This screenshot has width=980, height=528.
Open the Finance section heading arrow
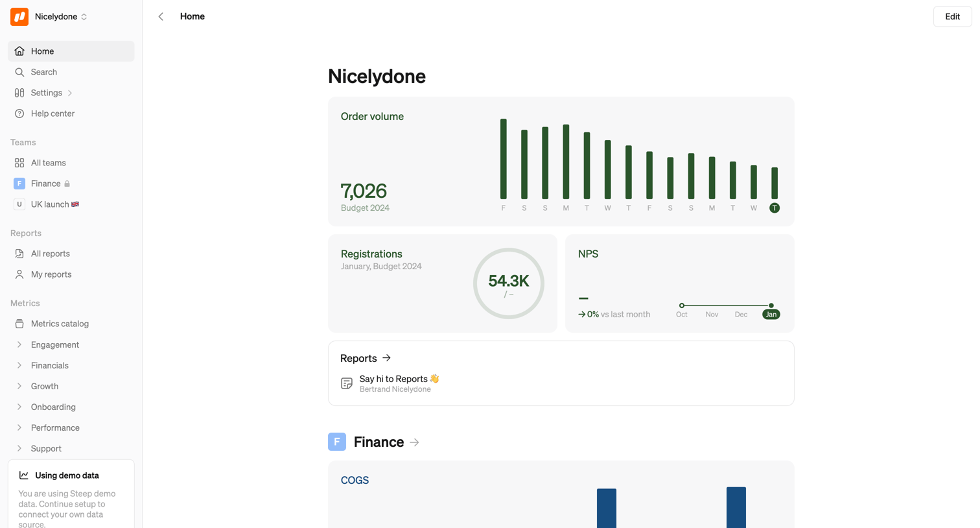click(415, 442)
